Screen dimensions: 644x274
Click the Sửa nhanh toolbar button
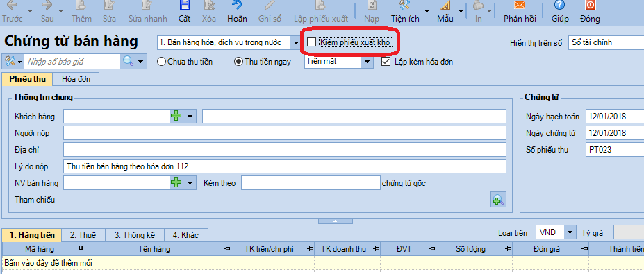147,12
